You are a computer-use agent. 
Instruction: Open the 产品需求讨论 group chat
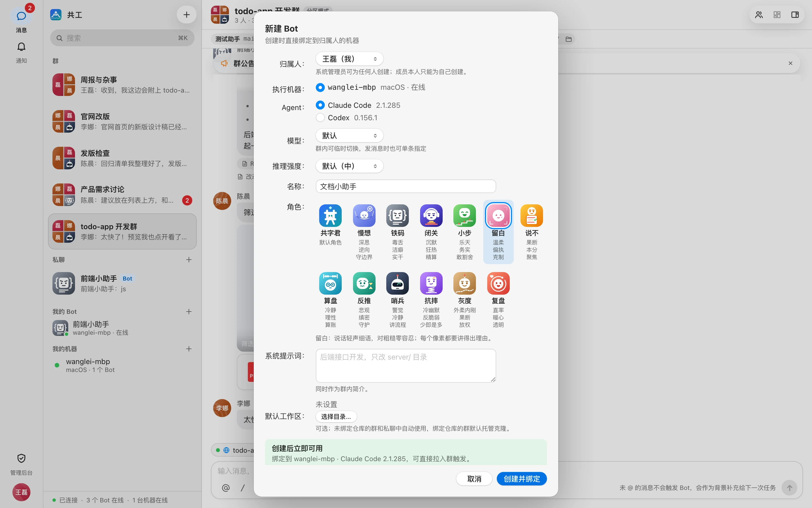click(122, 194)
